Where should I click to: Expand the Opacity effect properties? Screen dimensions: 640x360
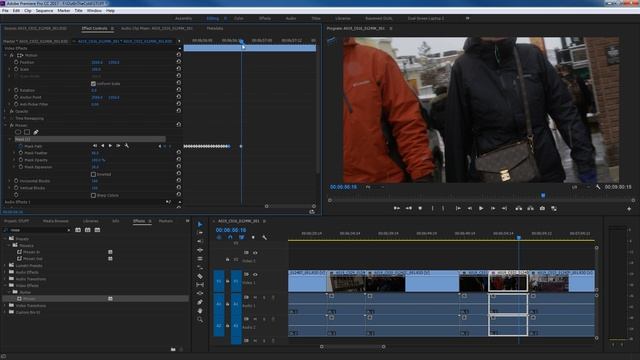5,111
